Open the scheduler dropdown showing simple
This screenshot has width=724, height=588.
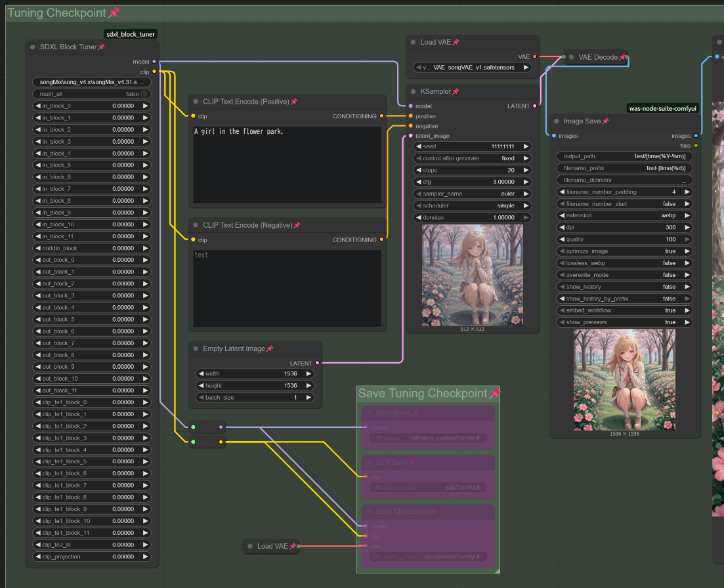coord(473,205)
